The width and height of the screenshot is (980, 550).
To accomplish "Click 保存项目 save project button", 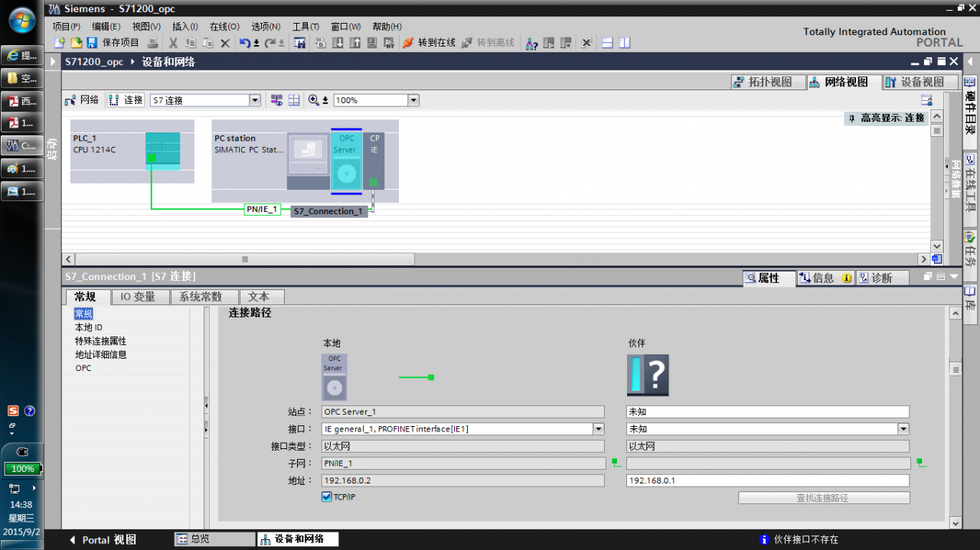I will tap(113, 43).
